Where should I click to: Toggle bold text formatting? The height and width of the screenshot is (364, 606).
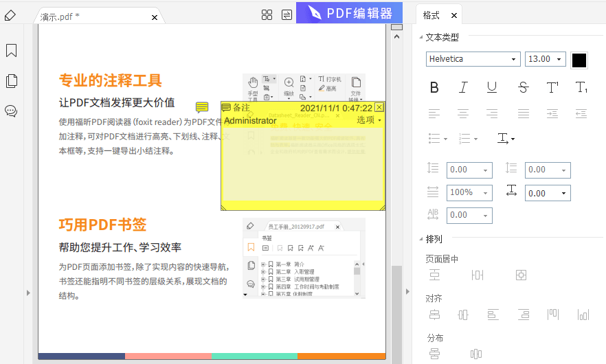(x=434, y=87)
